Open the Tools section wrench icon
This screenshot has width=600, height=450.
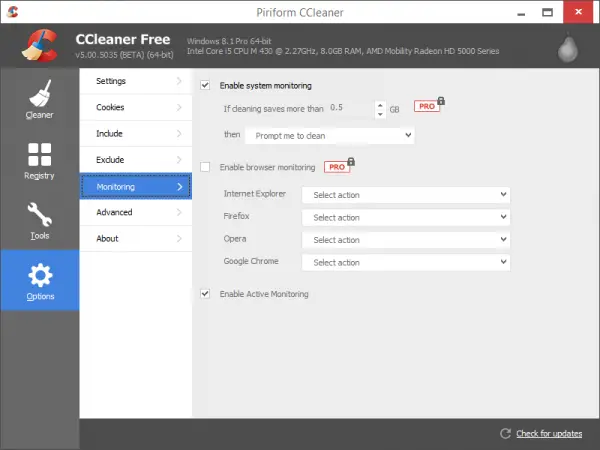click(40, 214)
